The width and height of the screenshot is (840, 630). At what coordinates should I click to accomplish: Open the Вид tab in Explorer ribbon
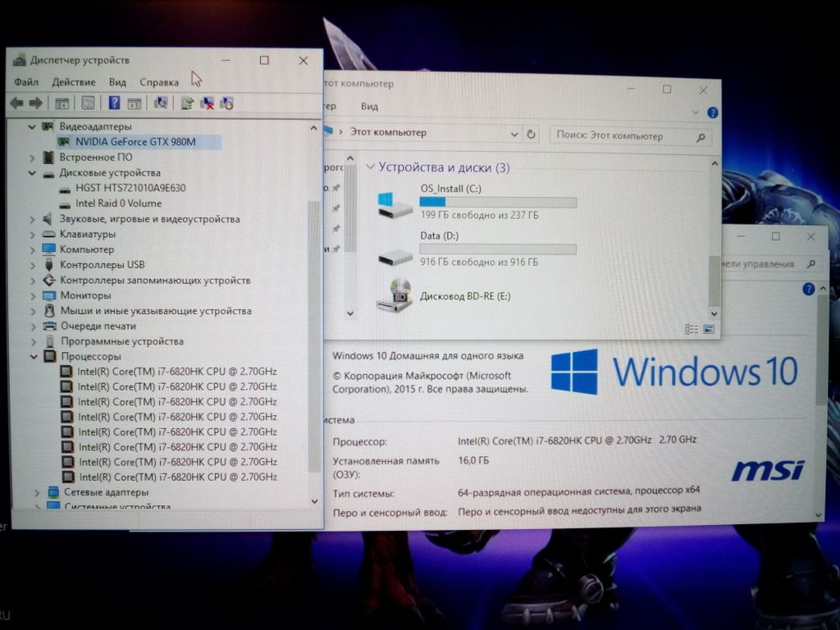click(369, 106)
